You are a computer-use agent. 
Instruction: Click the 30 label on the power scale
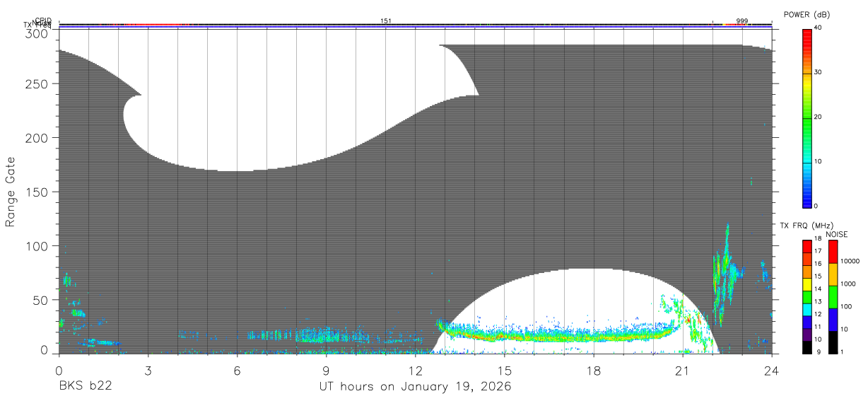pos(819,72)
